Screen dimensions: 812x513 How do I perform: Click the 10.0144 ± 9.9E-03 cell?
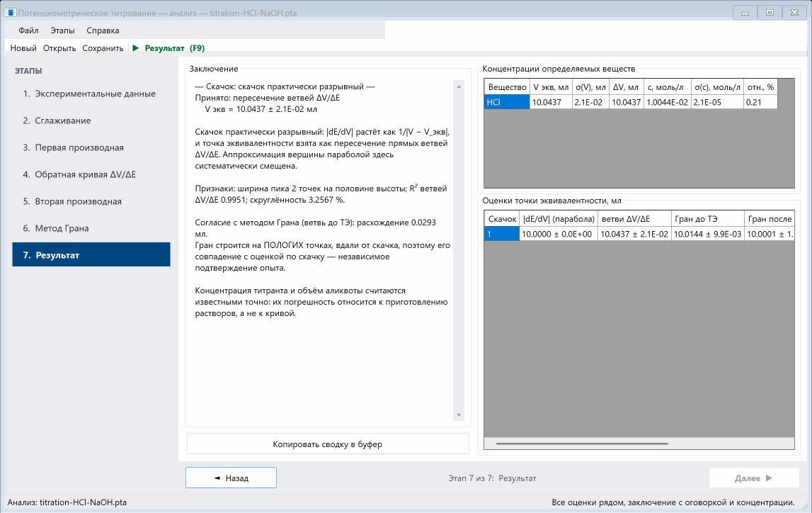coord(708,235)
